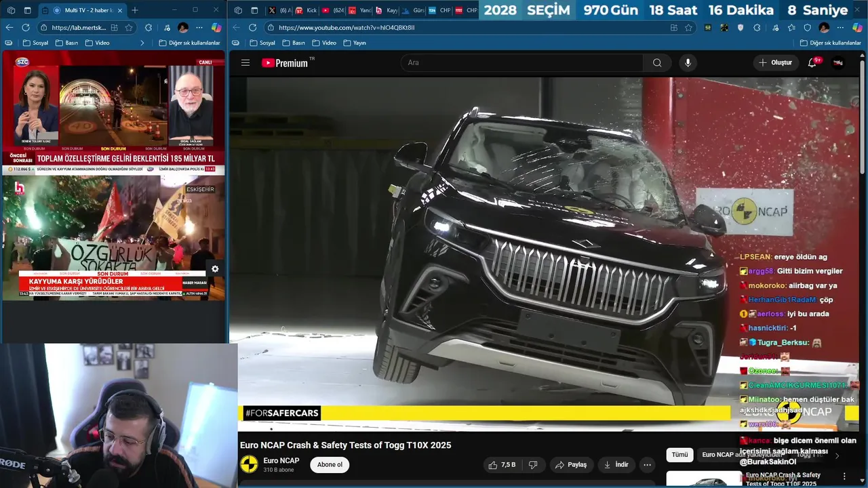This screenshot has height=488, width=868.
Task: Select the 'Euro NCAP adlı yükleyiciden' chip
Action: click(x=743, y=455)
